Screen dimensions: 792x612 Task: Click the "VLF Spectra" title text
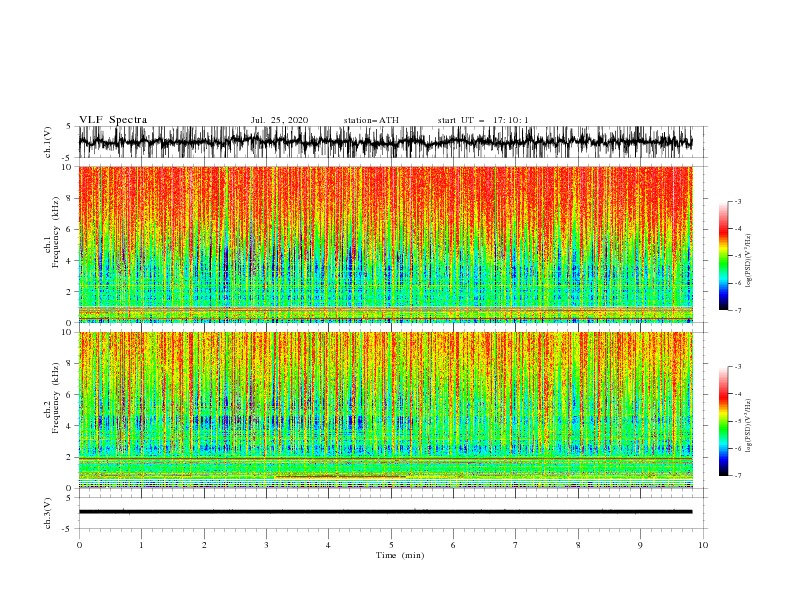[x=113, y=120]
